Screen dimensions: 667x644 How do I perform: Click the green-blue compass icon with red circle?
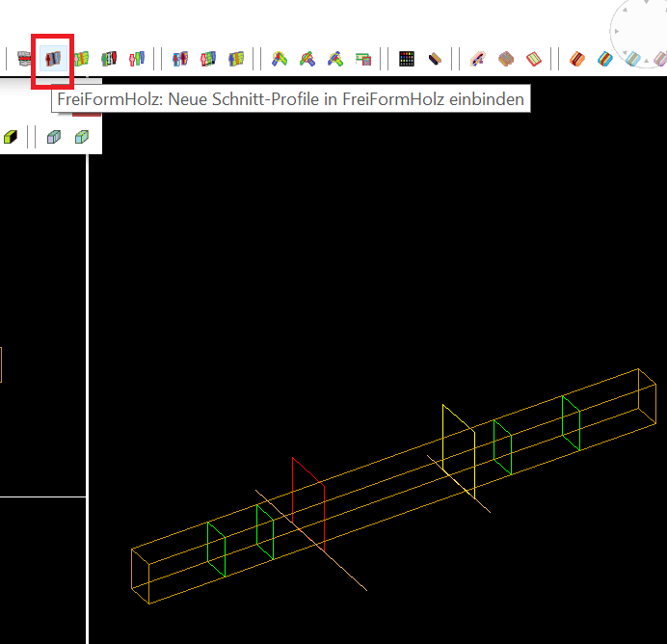point(307,59)
